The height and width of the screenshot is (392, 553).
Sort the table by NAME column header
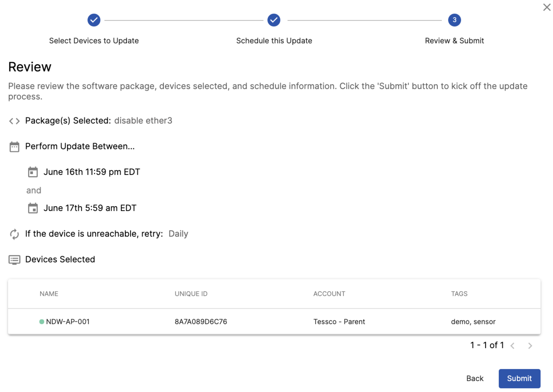[49, 294]
